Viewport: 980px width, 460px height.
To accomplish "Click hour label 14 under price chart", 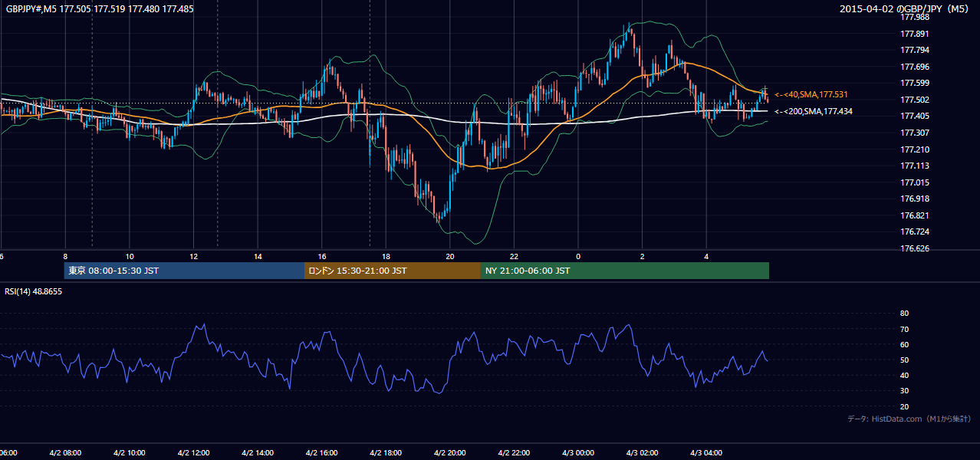I will [x=258, y=256].
